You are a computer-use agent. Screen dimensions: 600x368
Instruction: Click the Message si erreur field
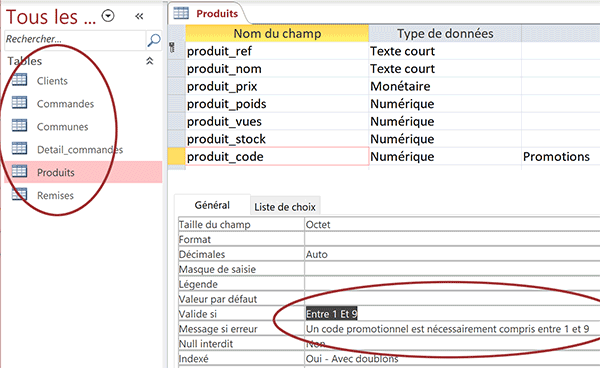(452, 329)
